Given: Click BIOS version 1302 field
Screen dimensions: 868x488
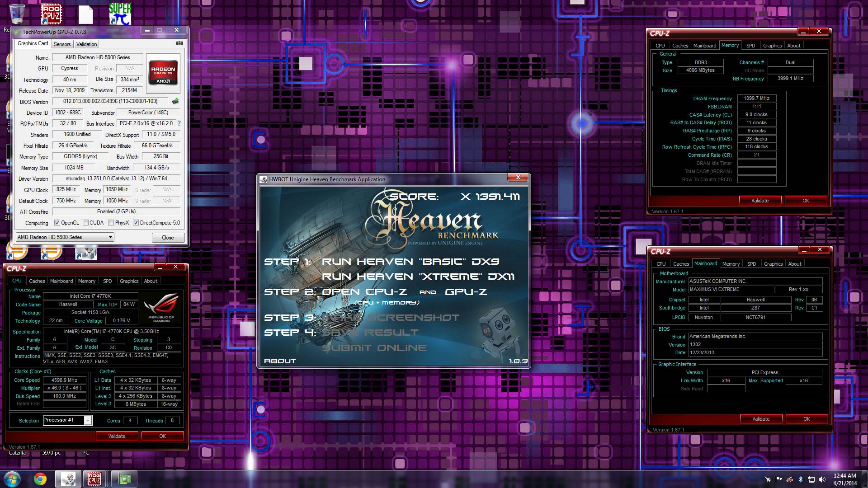Looking at the screenshot, I should pyautogui.click(x=755, y=345).
